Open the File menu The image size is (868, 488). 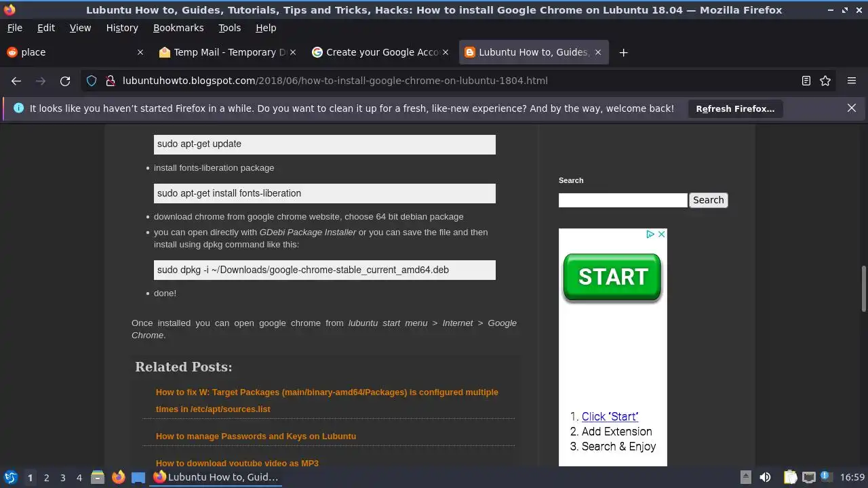pos(14,28)
